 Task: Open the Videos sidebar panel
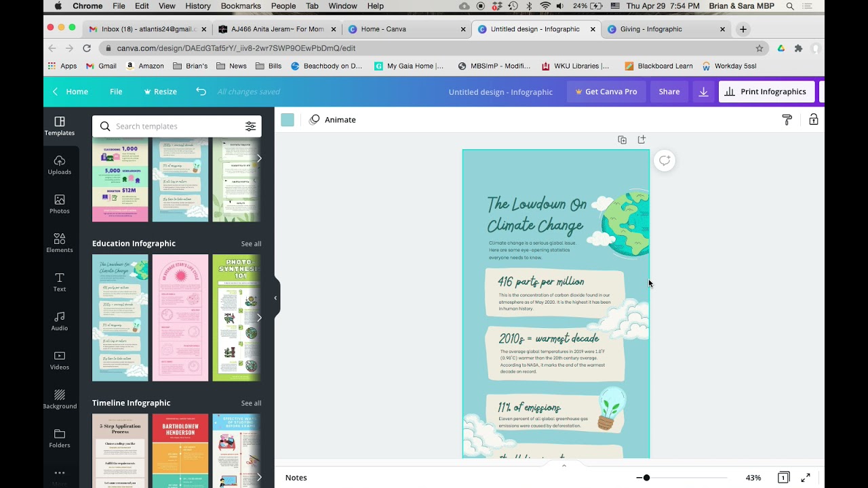click(60, 360)
